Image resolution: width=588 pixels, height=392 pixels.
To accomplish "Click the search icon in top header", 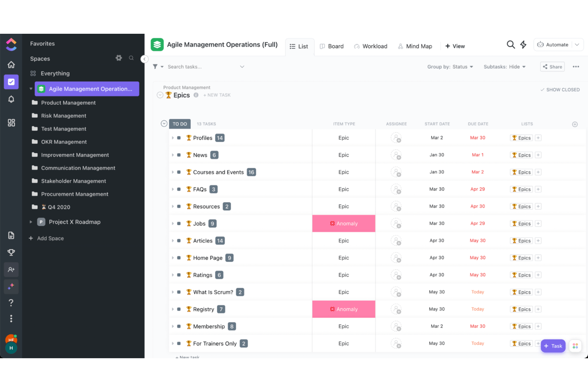I will click(511, 44).
